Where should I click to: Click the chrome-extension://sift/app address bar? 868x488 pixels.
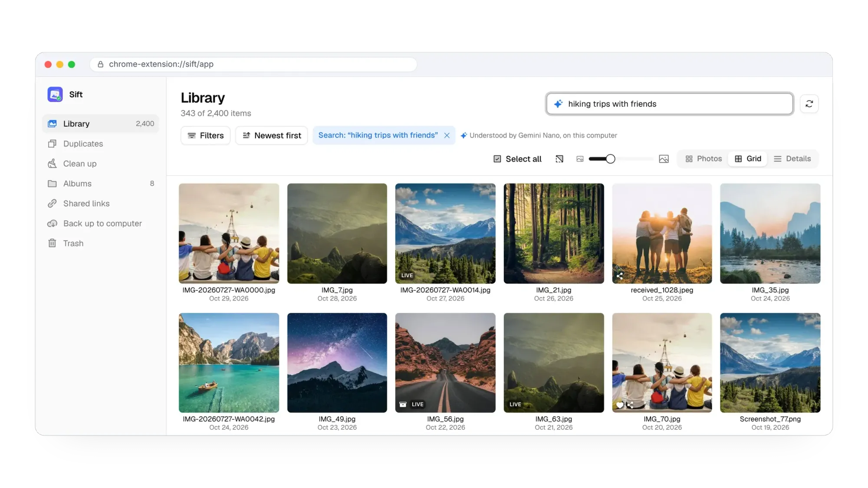tap(253, 64)
